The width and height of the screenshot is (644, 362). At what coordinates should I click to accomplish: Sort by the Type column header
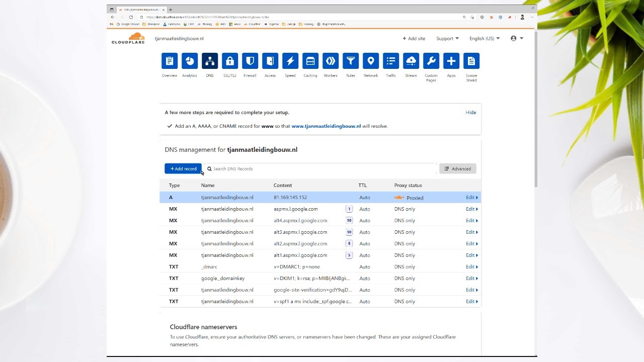click(x=174, y=186)
